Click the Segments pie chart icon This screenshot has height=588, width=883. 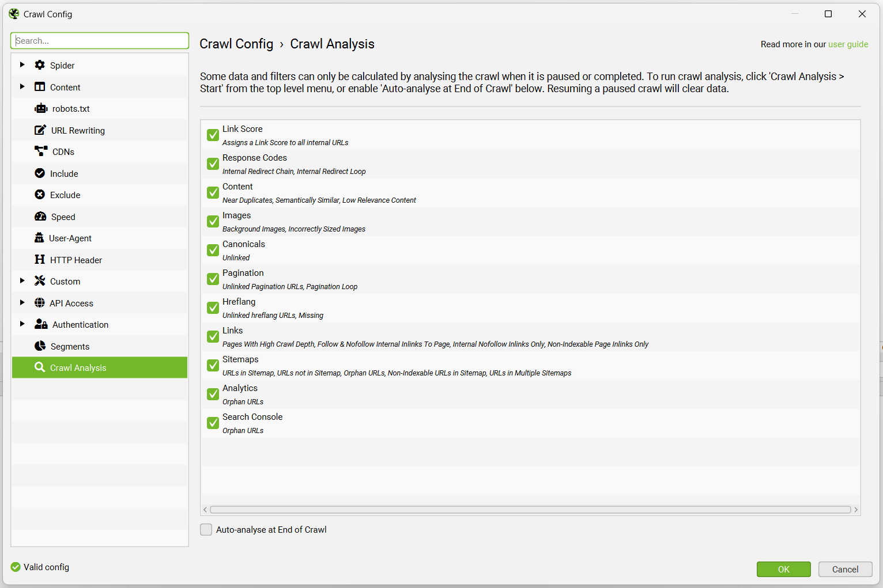pos(40,346)
